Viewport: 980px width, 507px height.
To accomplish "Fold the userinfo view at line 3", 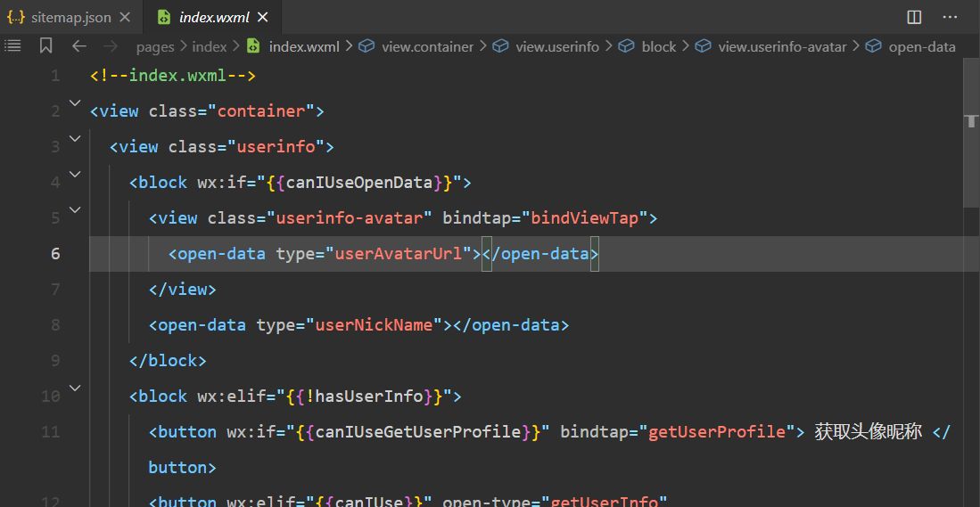I will [75, 140].
